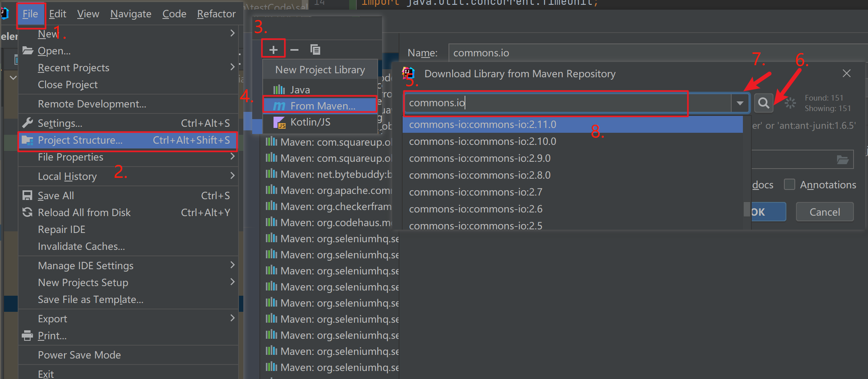Open the Navigate menu
Viewport: 868px width, 379px height.
(131, 14)
